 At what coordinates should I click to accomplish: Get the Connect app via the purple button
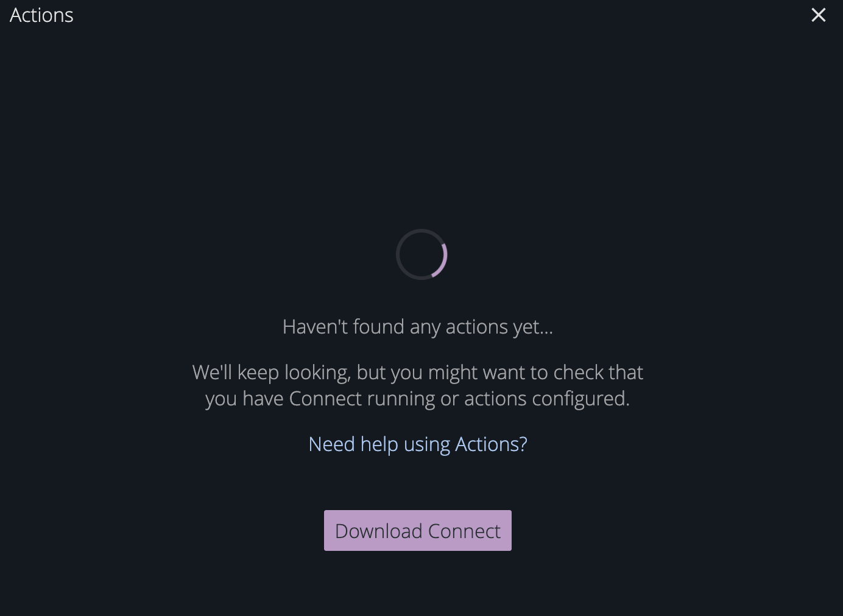[418, 530]
